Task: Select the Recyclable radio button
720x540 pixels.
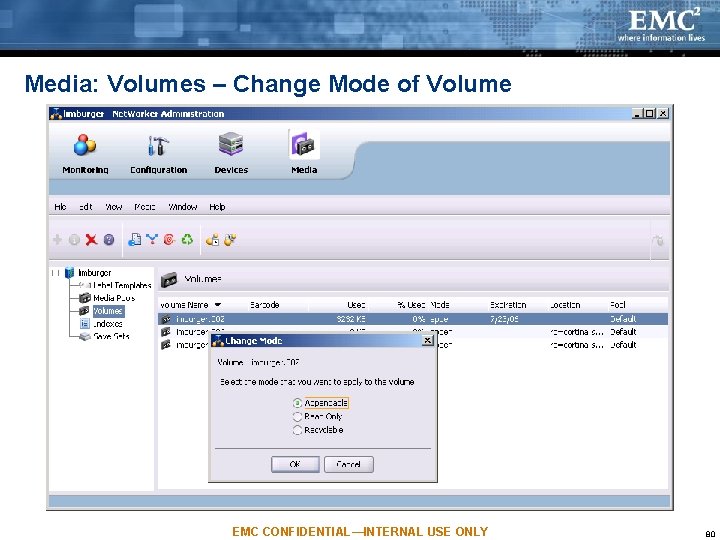Action: point(297,430)
